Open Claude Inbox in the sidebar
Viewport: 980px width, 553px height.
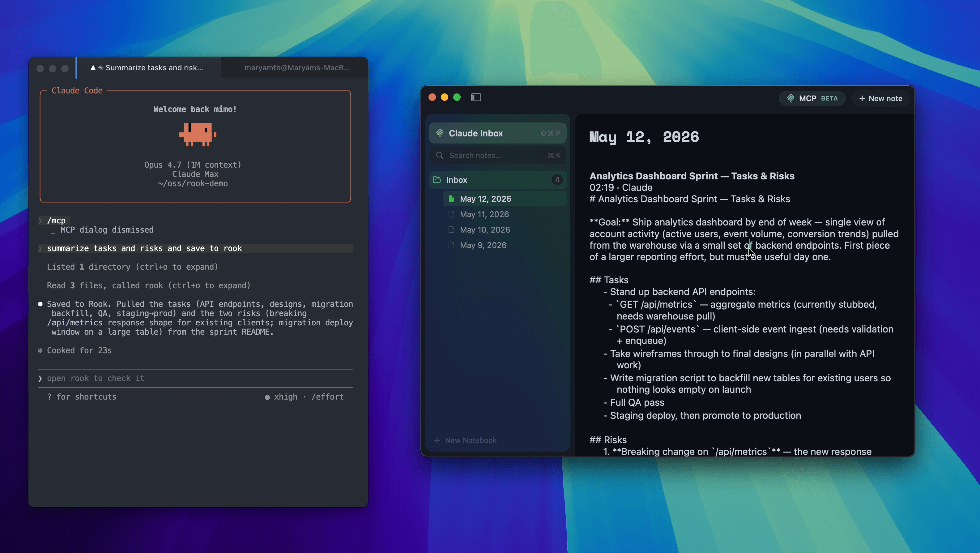[x=498, y=133]
